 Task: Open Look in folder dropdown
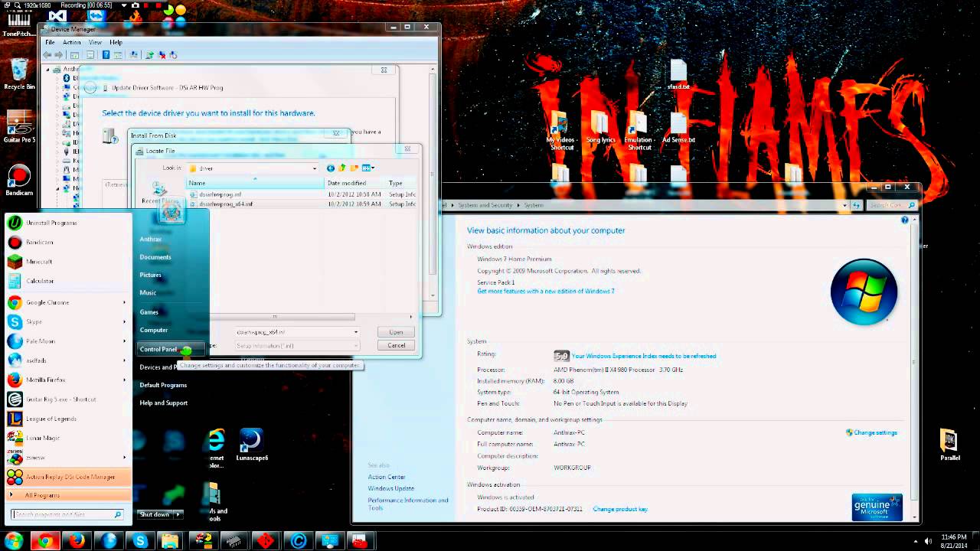coord(314,168)
